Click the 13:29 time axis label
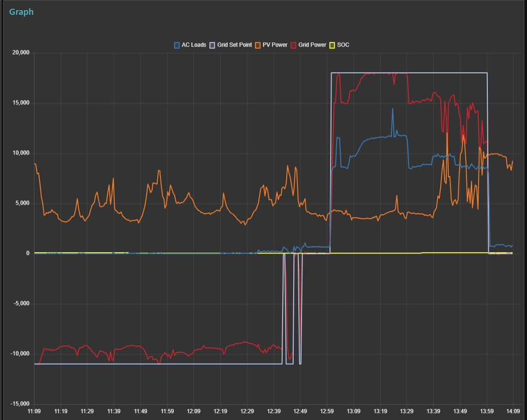 (x=406, y=411)
